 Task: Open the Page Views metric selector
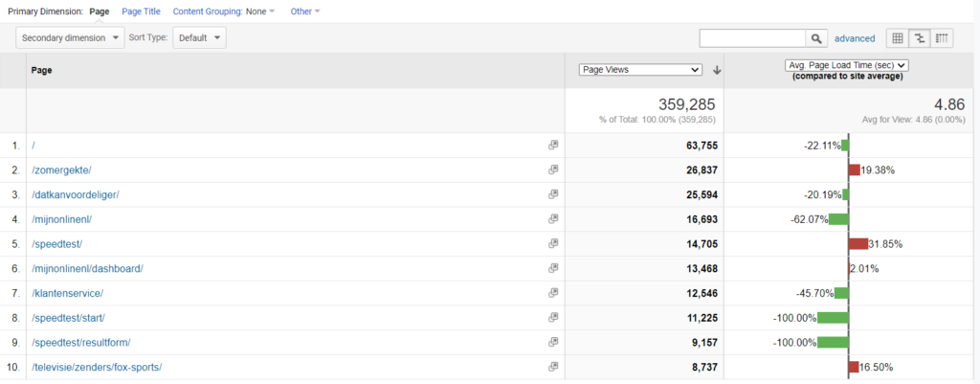click(641, 70)
